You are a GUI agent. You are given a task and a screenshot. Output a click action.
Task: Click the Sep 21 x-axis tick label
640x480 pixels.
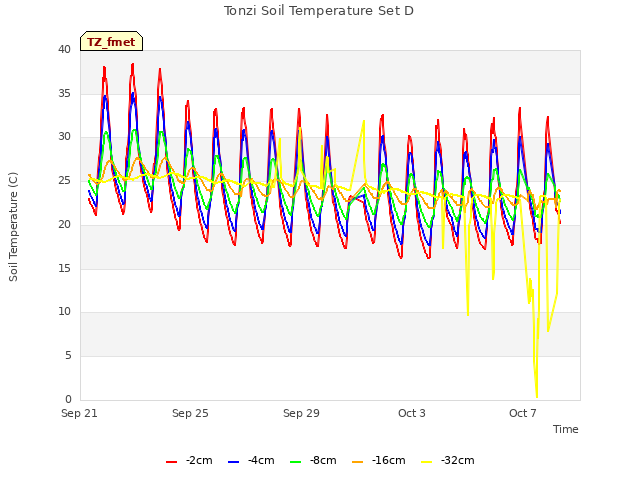click(x=79, y=413)
